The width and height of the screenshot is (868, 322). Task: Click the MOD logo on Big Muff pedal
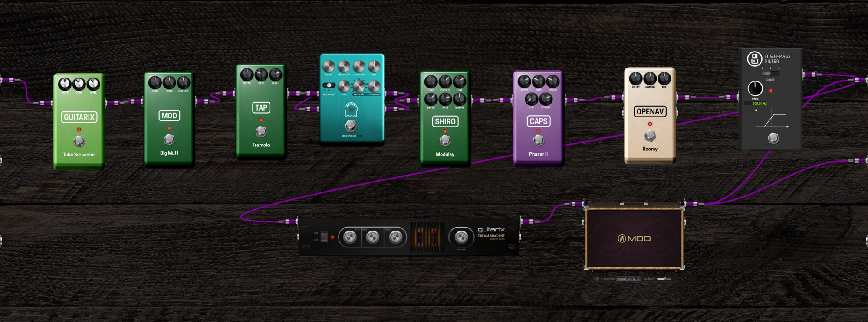pyautogui.click(x=169, y=116)
